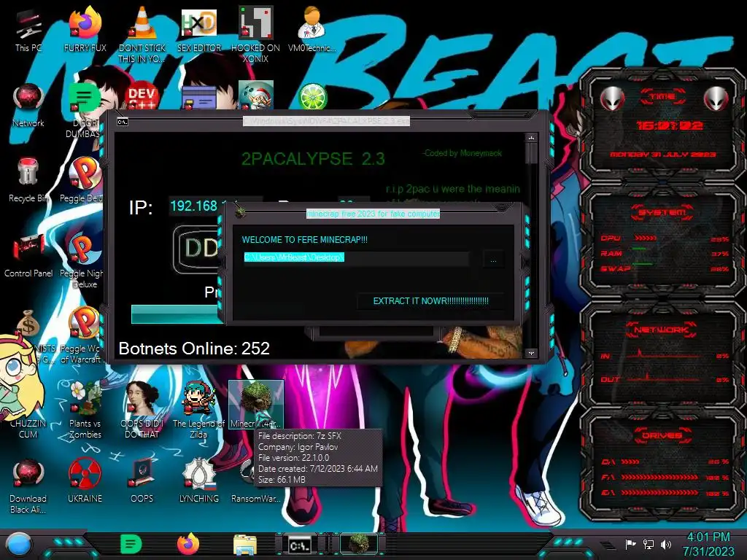Screen dimensions: 747x560
Task: Click the scroll up arrow in 2PACALYPSE window
Action: tap(531, 138)
